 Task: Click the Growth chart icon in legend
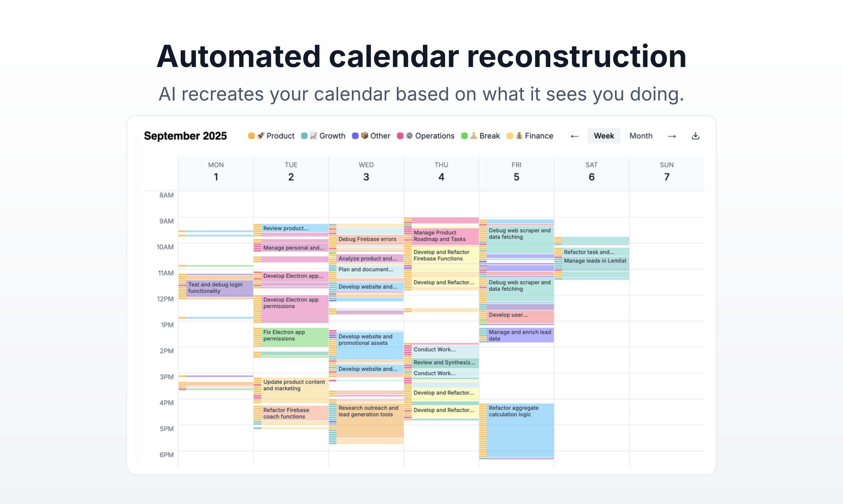click(313, 136)
